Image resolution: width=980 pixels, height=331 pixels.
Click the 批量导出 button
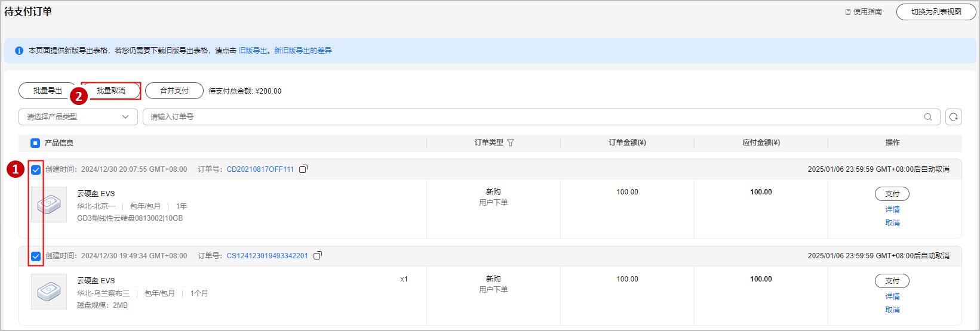[48, 91]
